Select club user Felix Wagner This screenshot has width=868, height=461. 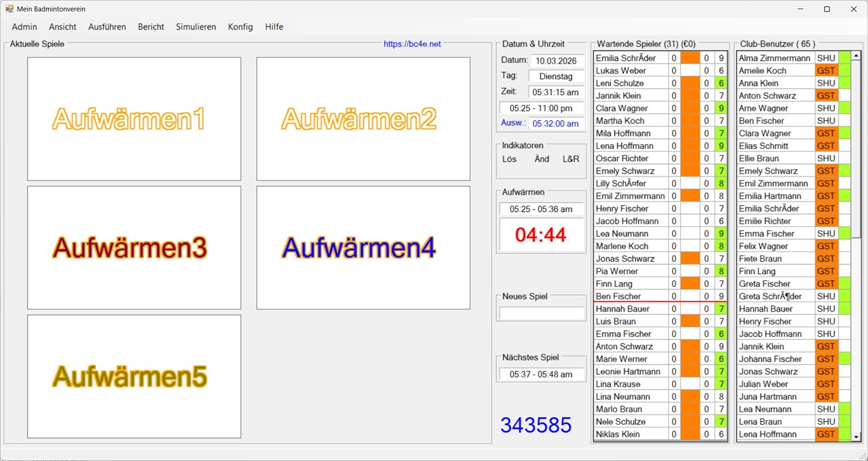(776, 246)
